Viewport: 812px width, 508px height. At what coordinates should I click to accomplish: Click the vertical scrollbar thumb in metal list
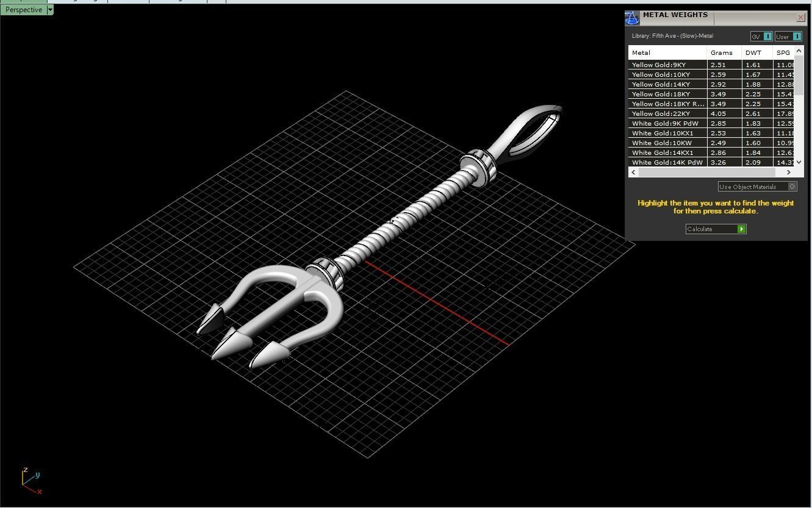[x=799, y=76]
